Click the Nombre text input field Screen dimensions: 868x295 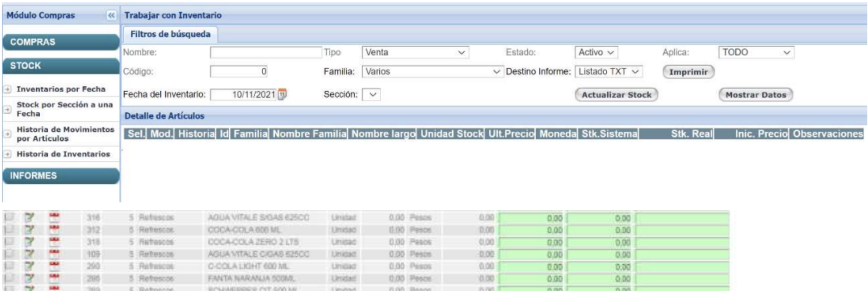coord(266,52)
